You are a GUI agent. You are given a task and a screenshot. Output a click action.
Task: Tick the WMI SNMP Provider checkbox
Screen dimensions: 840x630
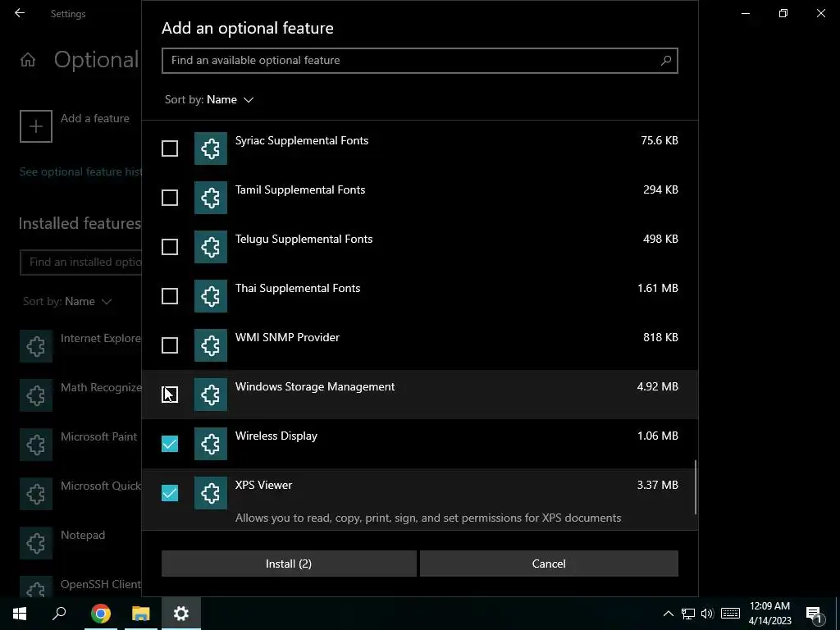(170, 345)
